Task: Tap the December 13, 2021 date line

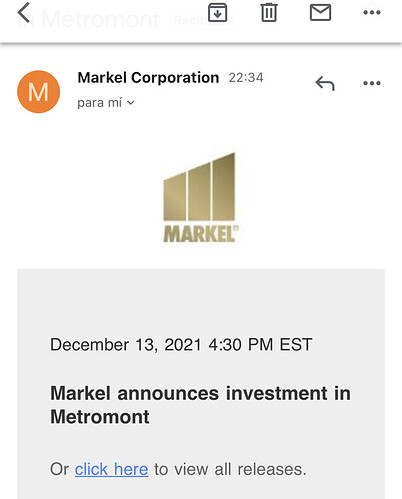Action: [181, 344]
